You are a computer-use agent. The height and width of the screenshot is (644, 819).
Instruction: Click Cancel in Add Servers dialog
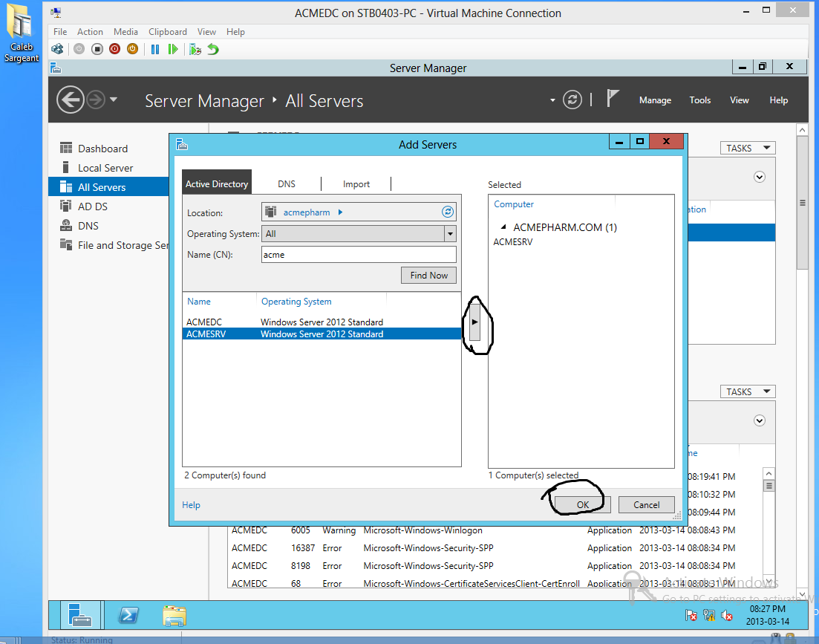click(x=646, y=504)
